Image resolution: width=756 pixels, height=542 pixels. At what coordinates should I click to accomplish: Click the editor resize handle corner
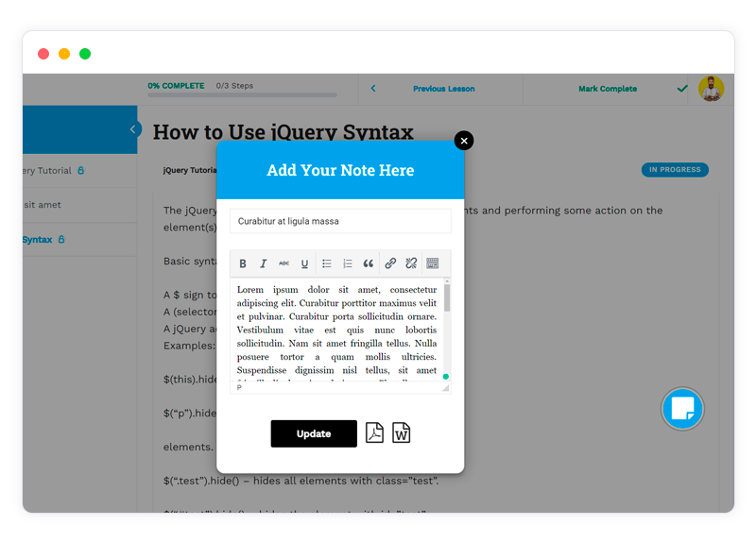pyautogui.click(x=445, y=388)
